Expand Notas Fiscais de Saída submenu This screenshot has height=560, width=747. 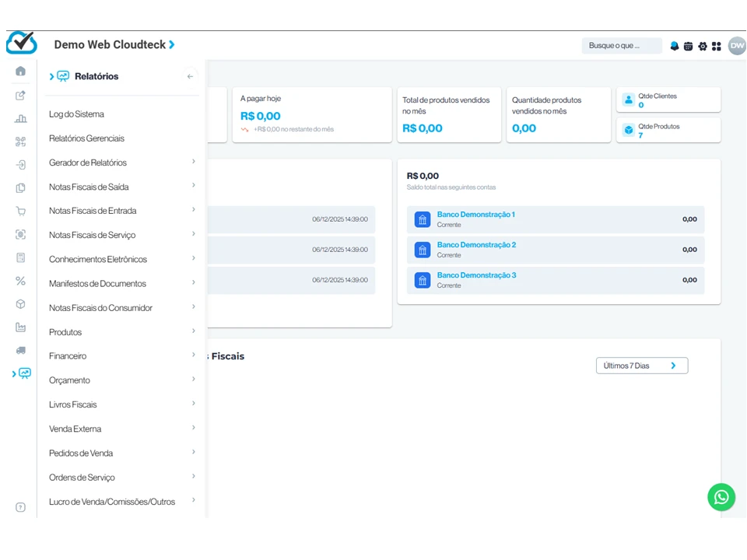[121, 187]
